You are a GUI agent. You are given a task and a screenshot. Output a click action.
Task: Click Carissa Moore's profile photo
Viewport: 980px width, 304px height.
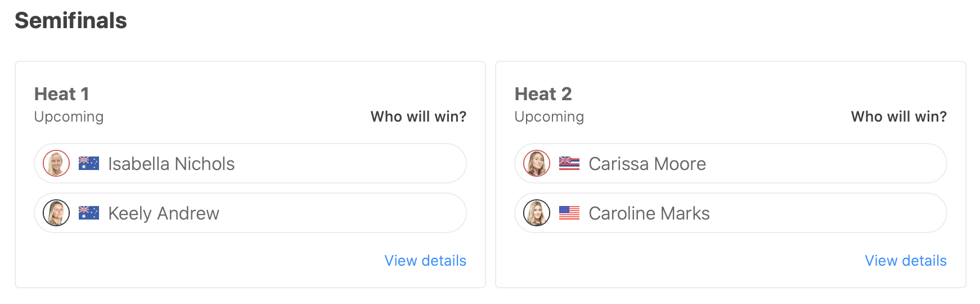tap(537, 163)
